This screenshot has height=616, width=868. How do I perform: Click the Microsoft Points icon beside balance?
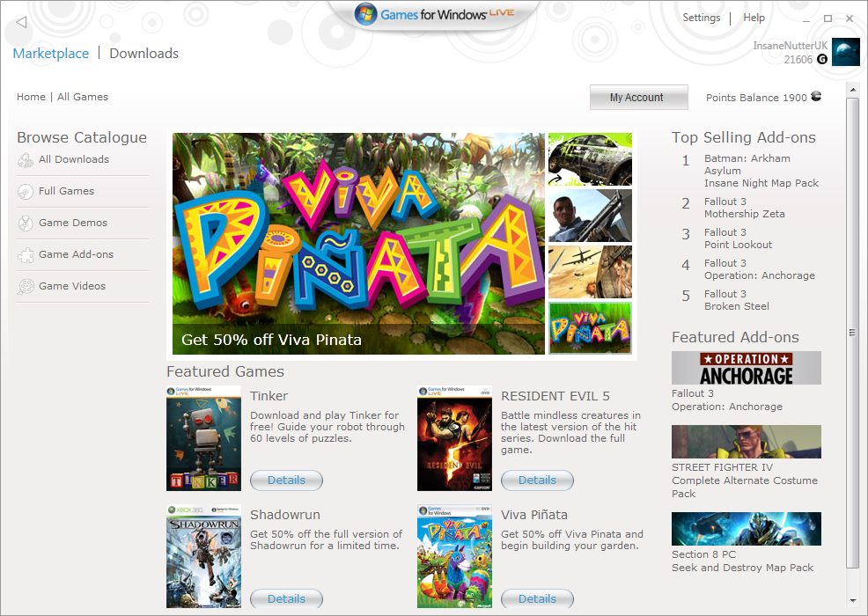[x=816, y=96]
